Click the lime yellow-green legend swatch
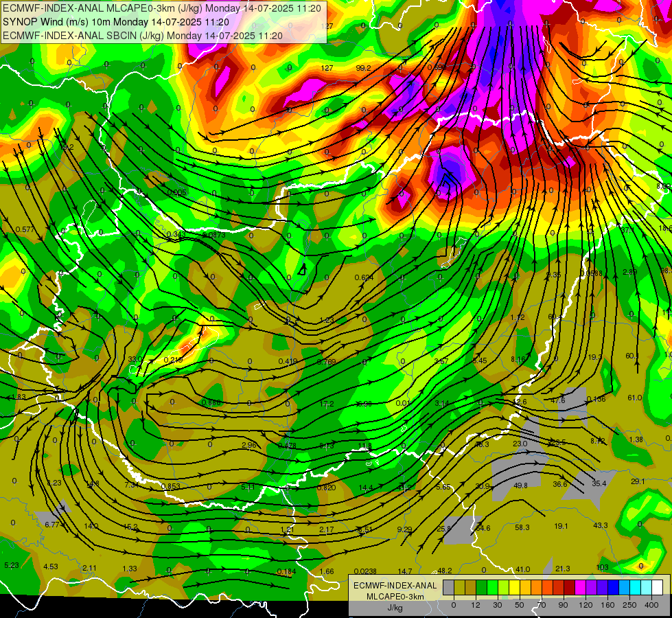This screenshot has height=618, width=672. pyautogui.click(x=504, y=588)
